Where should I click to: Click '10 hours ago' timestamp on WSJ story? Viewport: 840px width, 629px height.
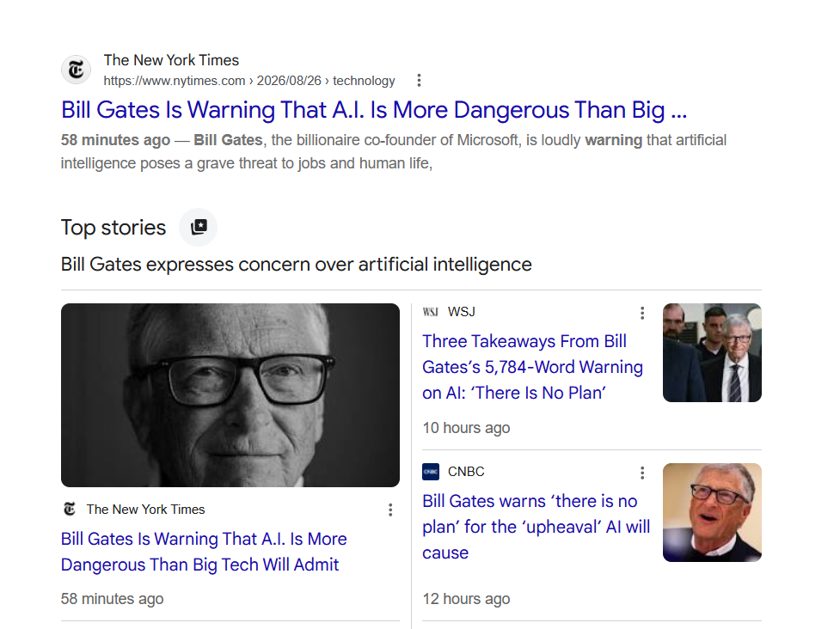coord(466,428)
